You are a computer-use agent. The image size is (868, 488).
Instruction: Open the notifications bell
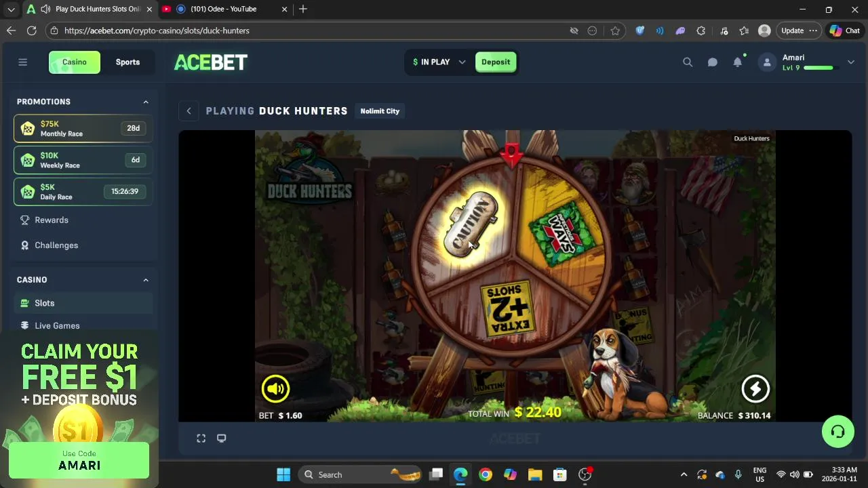[738, 62]
